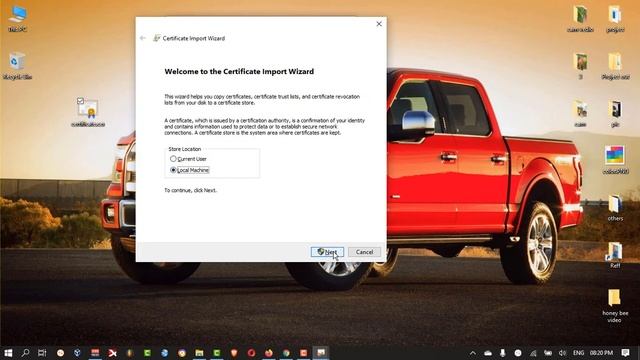
Task: Select the This PC desktop icon
Action: tap(18, 19)
